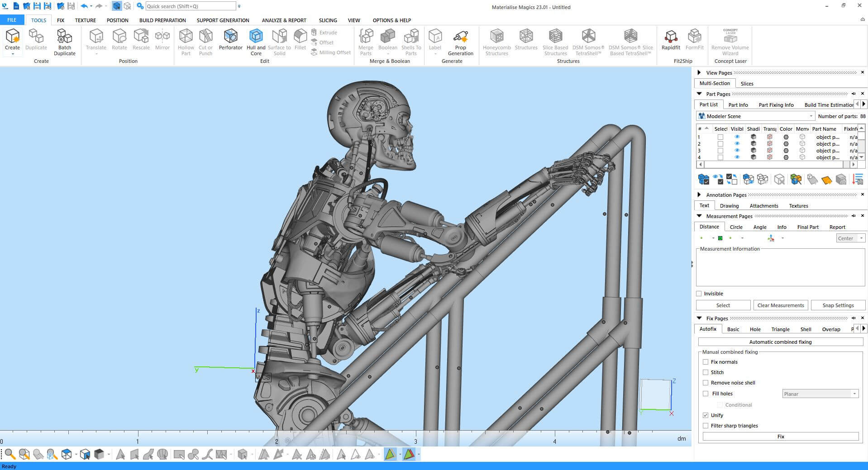Uncheck the Unify checkbox

point(706,415)
